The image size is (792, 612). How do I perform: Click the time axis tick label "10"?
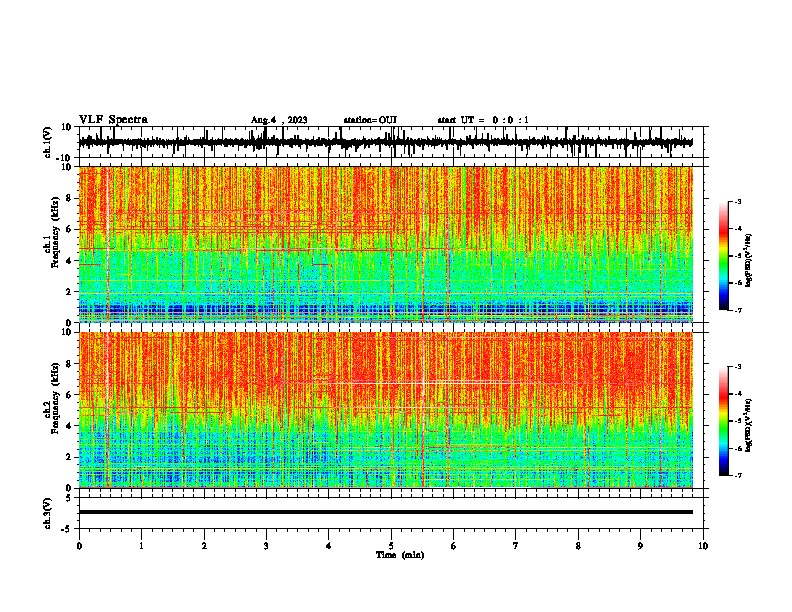pos(703,546)
